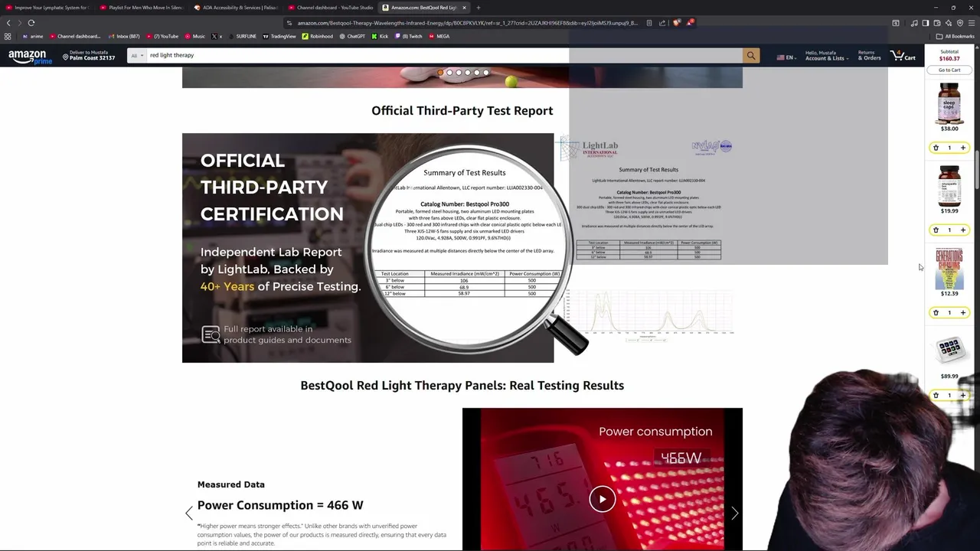
Task: Open the X bookmark
Action: [217, 36]
